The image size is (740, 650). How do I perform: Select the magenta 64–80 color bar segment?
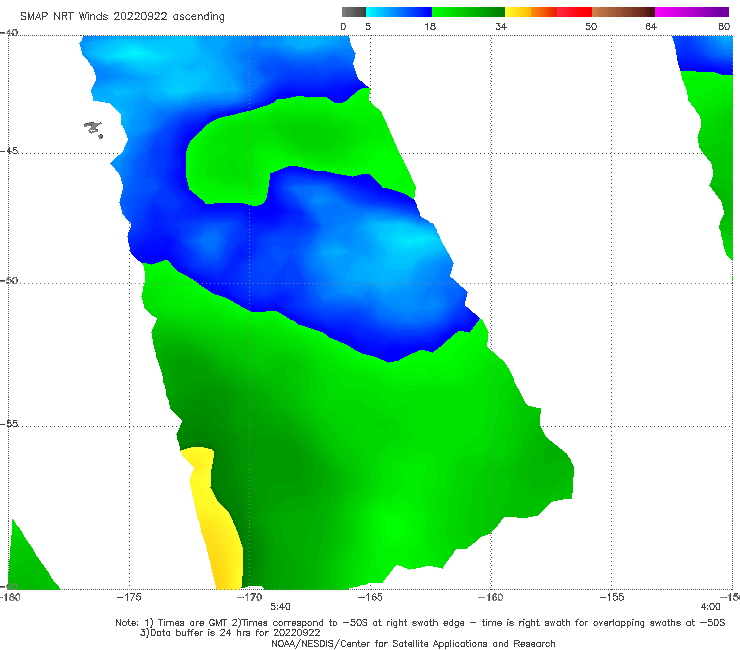point(692,12)
